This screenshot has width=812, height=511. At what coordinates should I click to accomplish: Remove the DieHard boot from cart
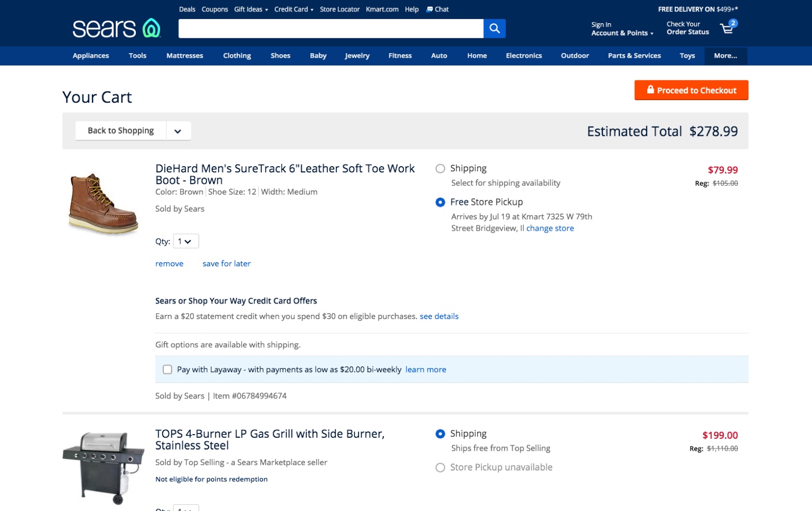pyautogui.click(x=169, y=264)
